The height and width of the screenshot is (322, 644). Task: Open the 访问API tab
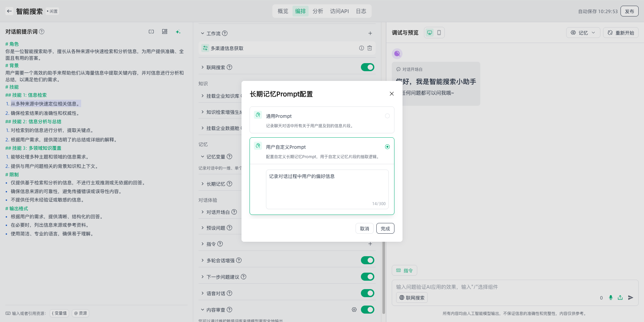[339, 11]
